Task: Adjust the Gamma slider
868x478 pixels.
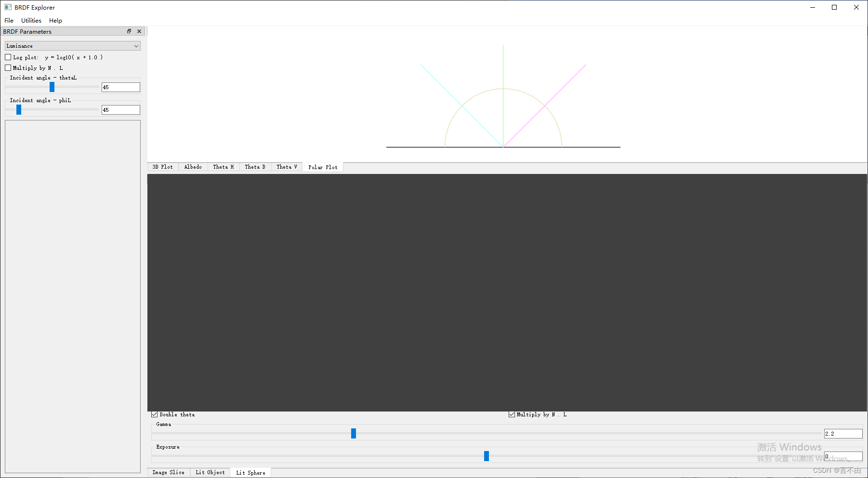Action: 353,434
